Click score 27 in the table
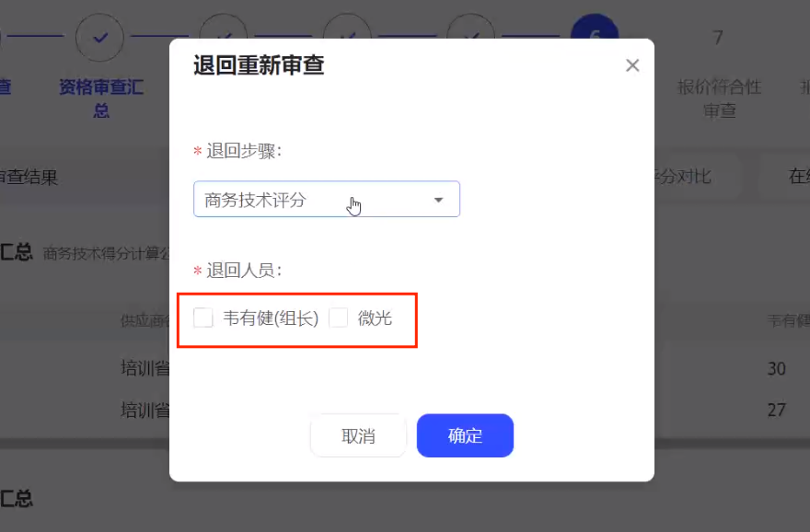The width and height of the screenshot is (810, 532). pyautogui.click(x=777, y=410)
